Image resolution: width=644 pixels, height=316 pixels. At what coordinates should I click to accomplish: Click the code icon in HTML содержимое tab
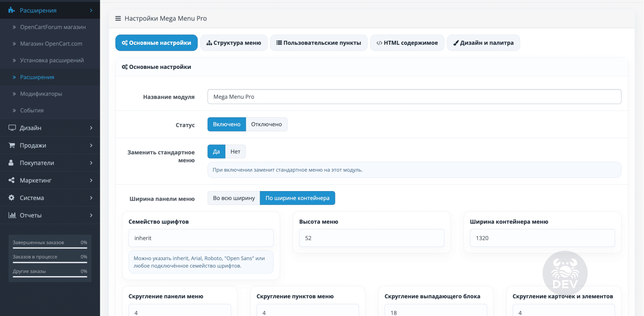(x=379, y=43)
